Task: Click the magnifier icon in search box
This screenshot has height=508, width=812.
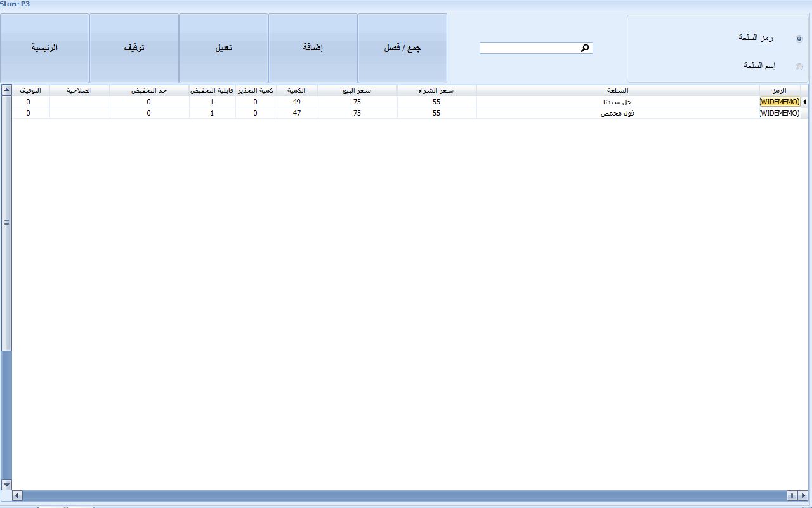Action: pos(585,48)
